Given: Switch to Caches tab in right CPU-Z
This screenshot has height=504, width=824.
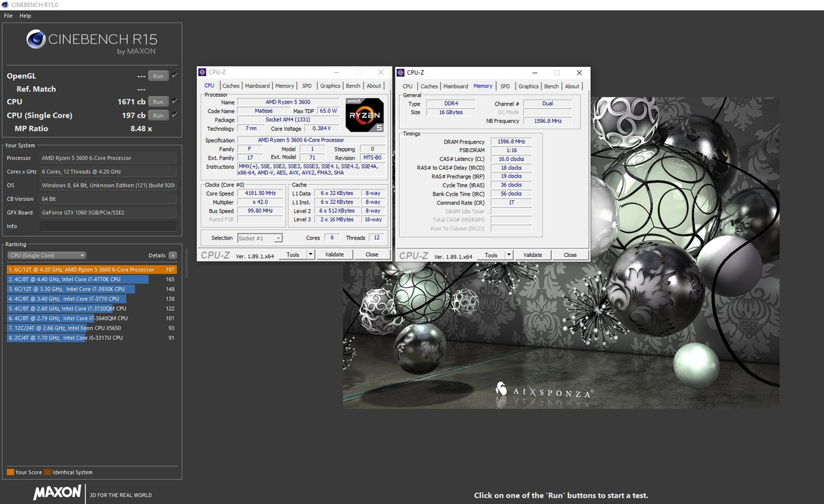Looking at the screenshot, I should [429, 86].
